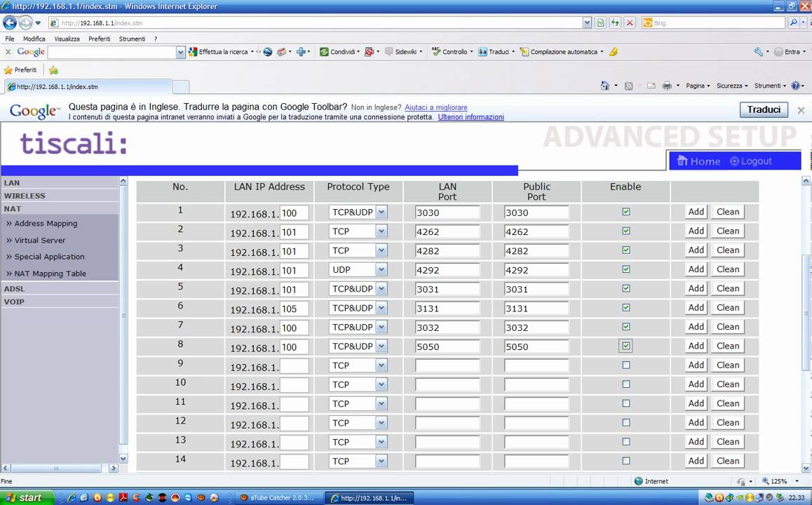Open the Strumenti menu in the menu bar
The width and height of the screenshot is (812, 505).
point(132,39)
